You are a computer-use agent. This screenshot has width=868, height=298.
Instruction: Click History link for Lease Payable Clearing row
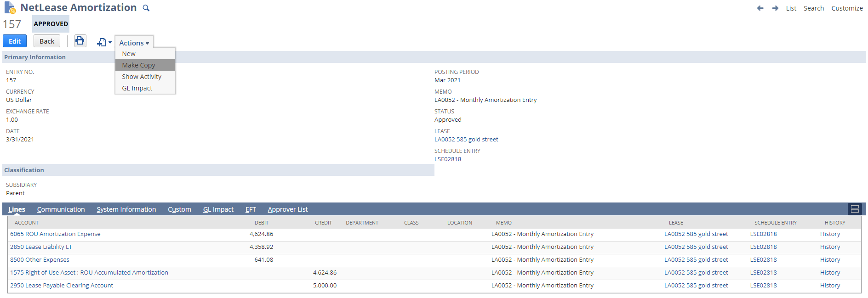[x=830, y=286]
